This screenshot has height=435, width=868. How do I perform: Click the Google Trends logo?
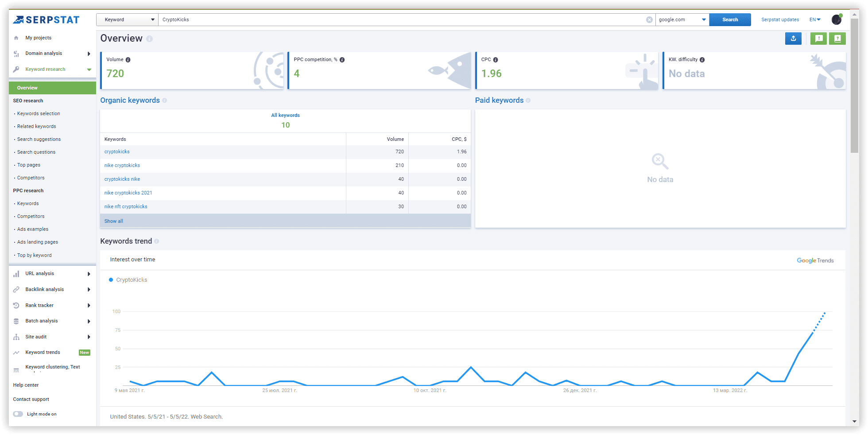pos(815,261)
